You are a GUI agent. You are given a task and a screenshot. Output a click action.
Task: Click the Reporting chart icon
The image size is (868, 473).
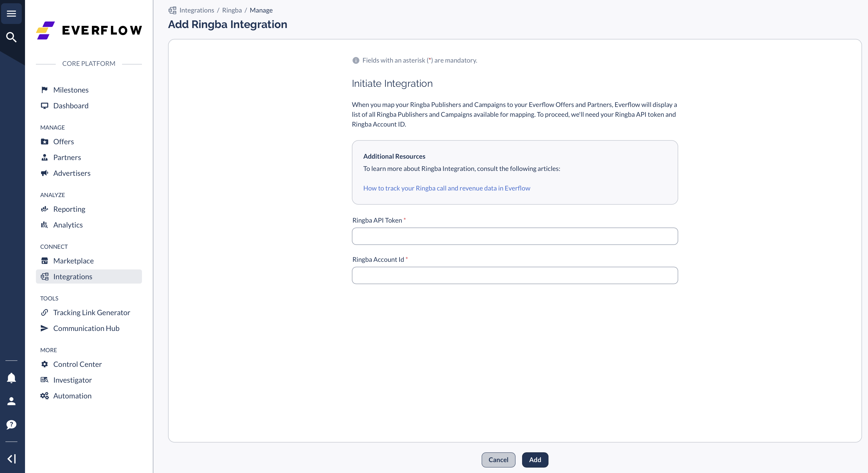tap(45, 209)
